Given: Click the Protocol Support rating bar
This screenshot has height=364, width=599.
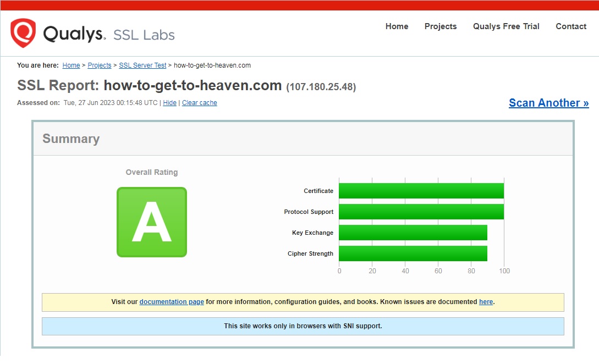Looking at the screenshot, I should (421, 211).
